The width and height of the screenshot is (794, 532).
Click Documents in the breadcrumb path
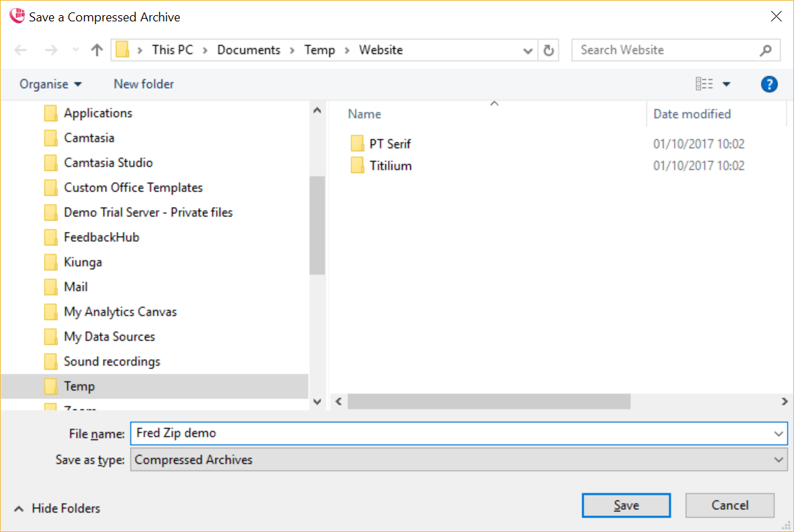249,50
